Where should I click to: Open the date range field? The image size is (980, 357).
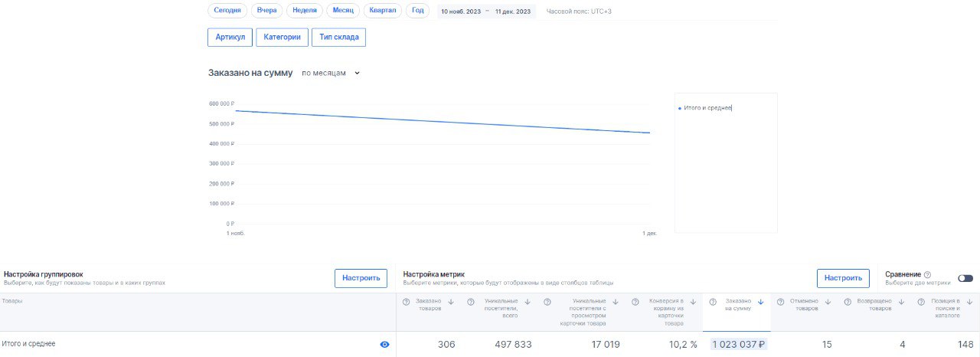pos(485,11)
